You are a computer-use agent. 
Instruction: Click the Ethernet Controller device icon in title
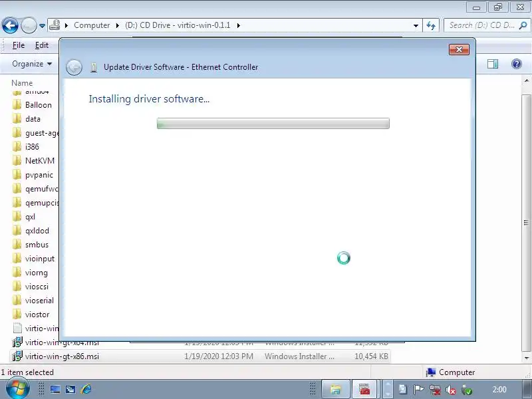point(94,68)
